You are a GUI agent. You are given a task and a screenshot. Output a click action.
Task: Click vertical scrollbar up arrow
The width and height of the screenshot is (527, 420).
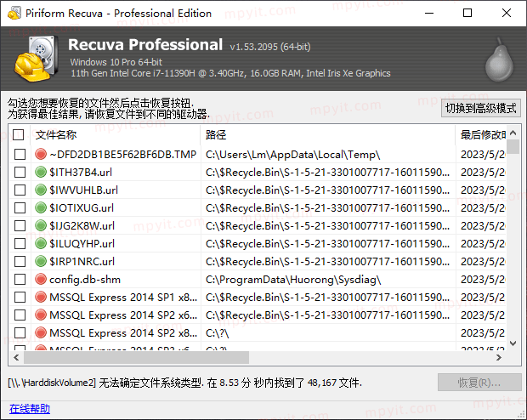click(x=513, y=133)
